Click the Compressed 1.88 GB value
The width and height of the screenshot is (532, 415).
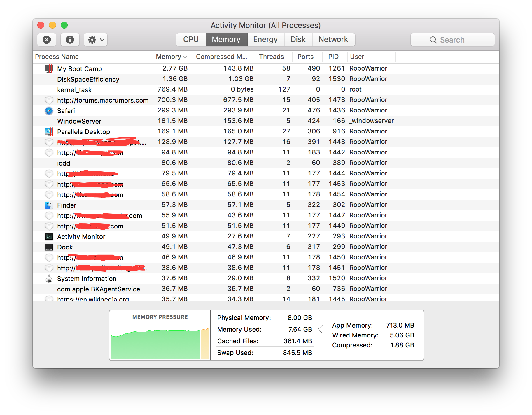click(x=402, y=345)
